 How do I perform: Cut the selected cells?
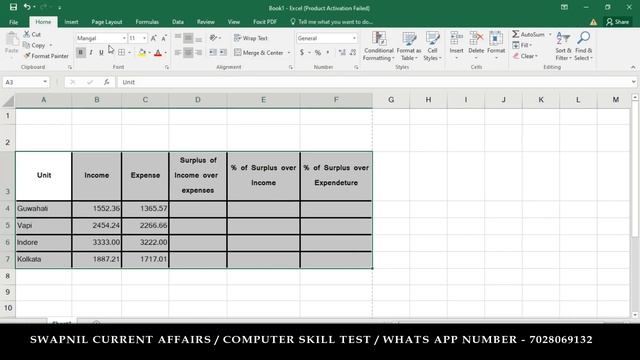(x=32, y=34)
